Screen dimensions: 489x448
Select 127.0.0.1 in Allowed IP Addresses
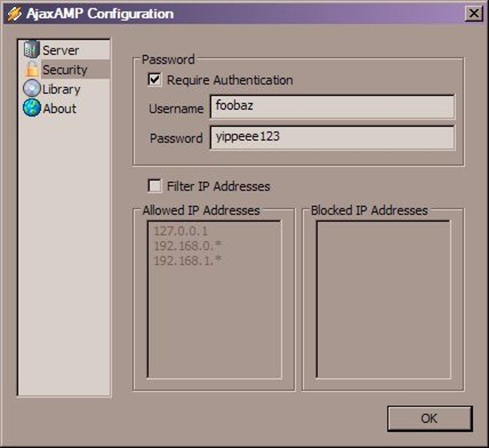click(181, 231)
